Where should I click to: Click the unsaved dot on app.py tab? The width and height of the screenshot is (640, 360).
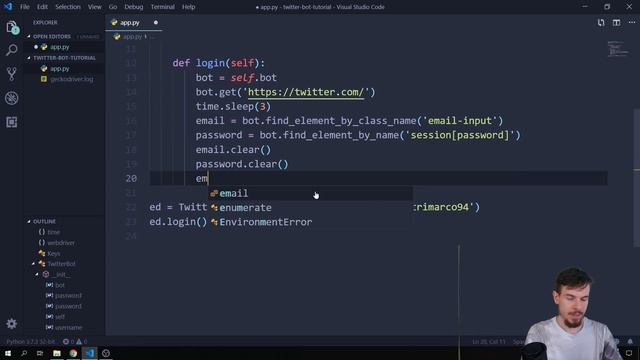[x=156, y=23]
